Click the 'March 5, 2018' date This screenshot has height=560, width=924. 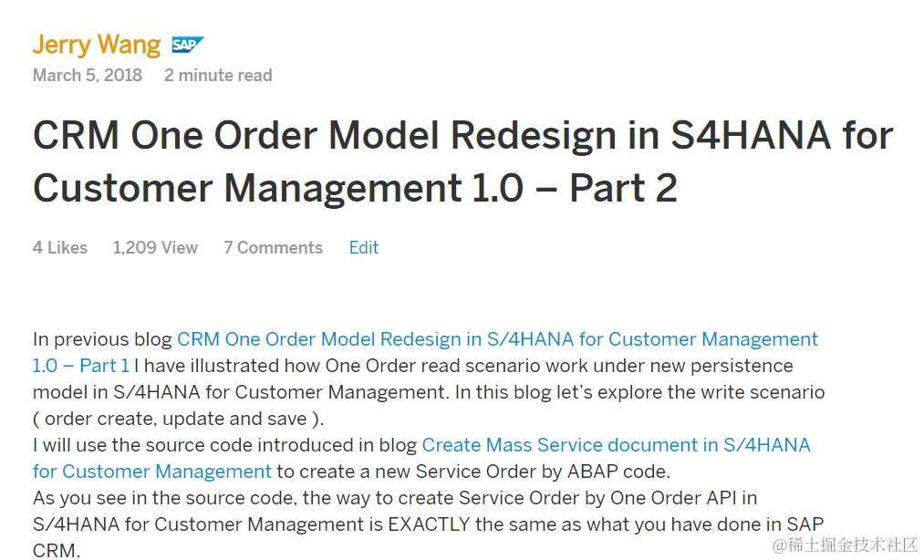tap(88, 76)
